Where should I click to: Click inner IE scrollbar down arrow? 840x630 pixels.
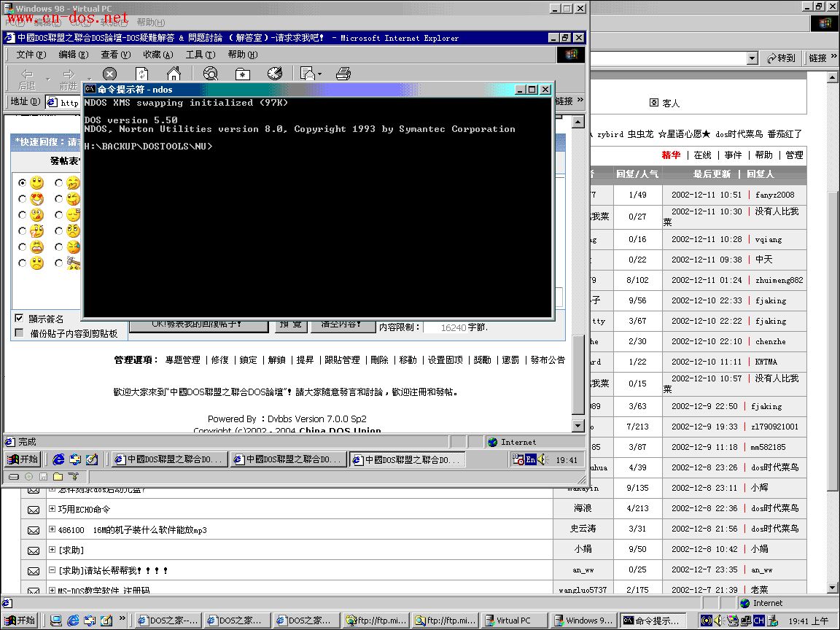point(577,426)
